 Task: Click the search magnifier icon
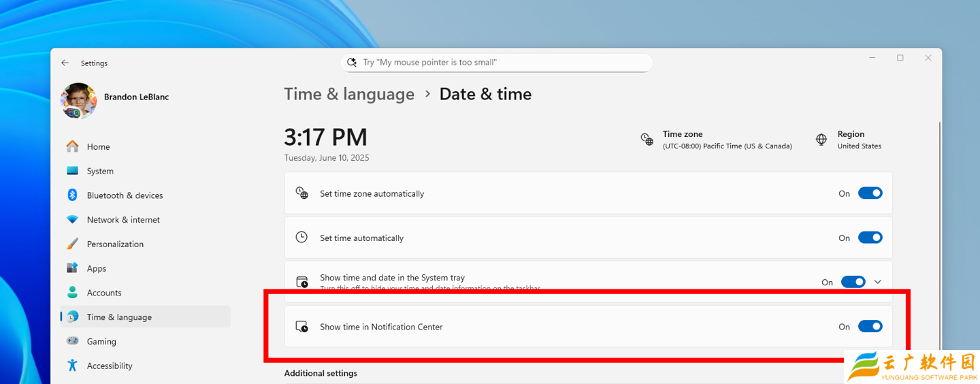(x=352, y=62)
